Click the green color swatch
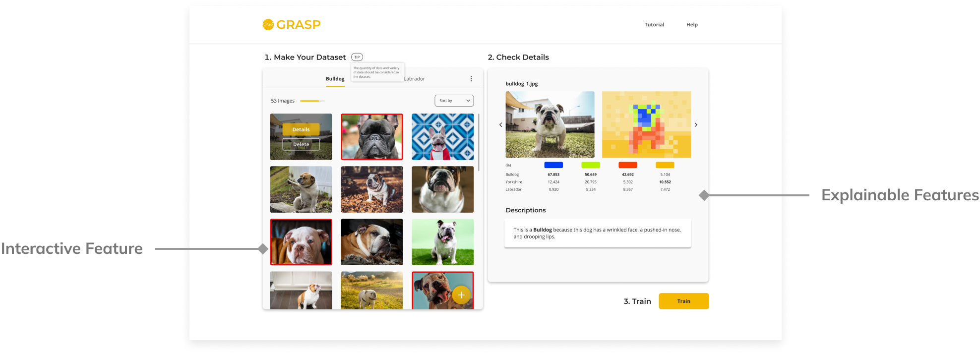 click(591, 165)
